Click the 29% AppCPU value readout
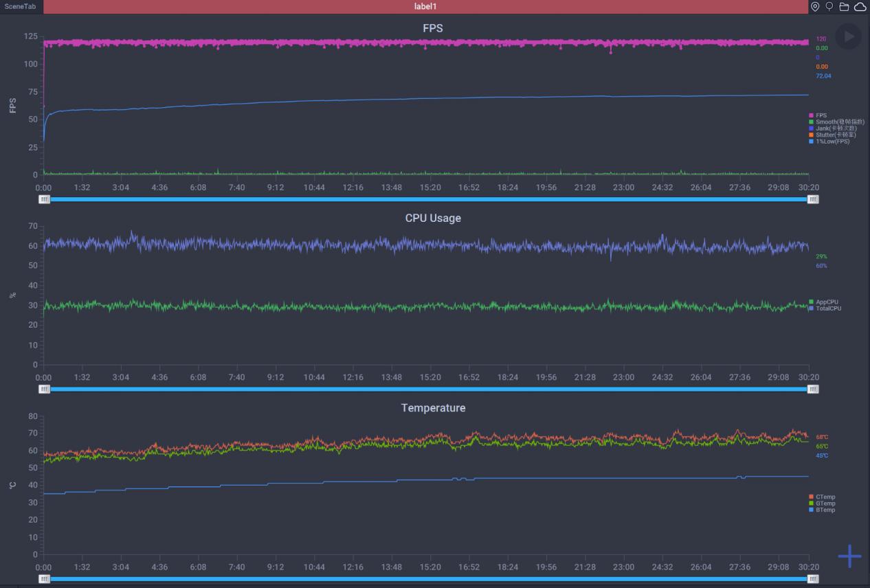 [821, 256]
